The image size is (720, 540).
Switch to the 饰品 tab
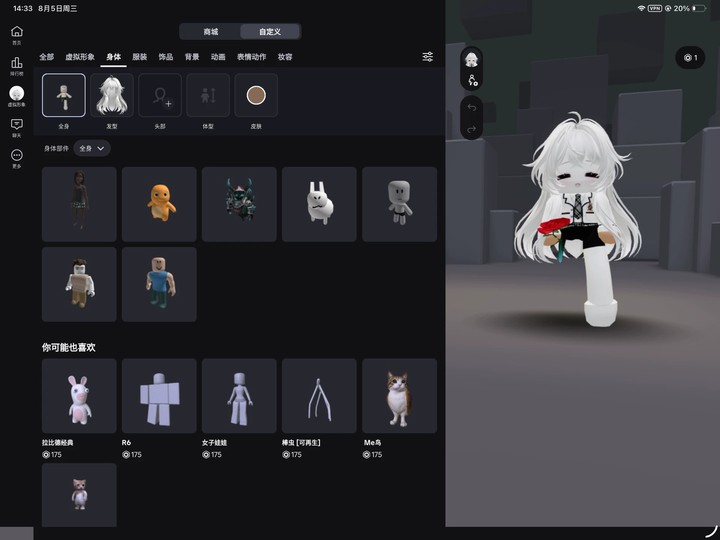[x=166, y=56]
